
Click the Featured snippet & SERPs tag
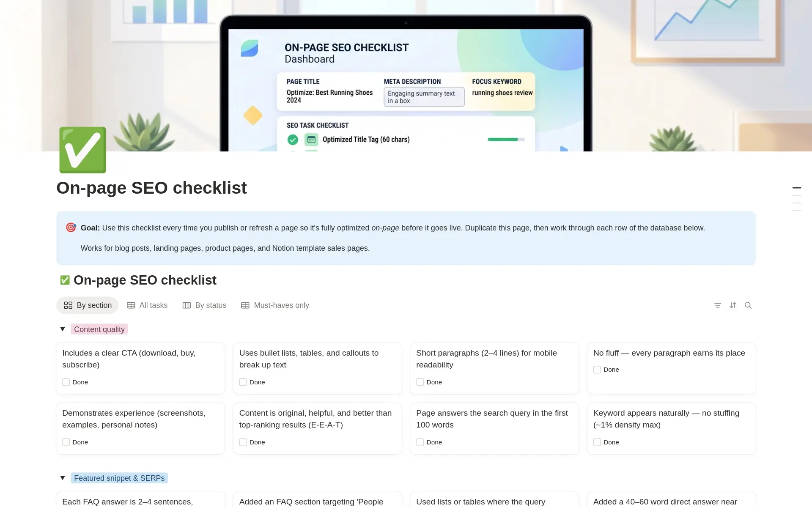119,478
